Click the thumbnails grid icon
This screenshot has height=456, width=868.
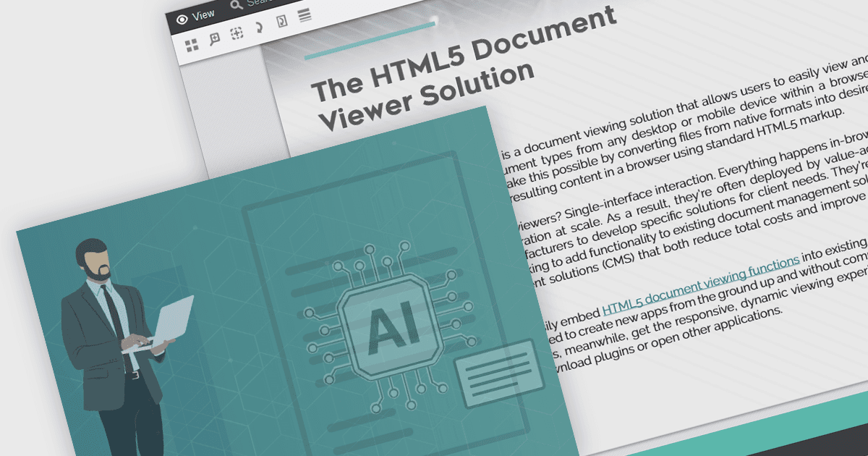[x=192, y=46]
